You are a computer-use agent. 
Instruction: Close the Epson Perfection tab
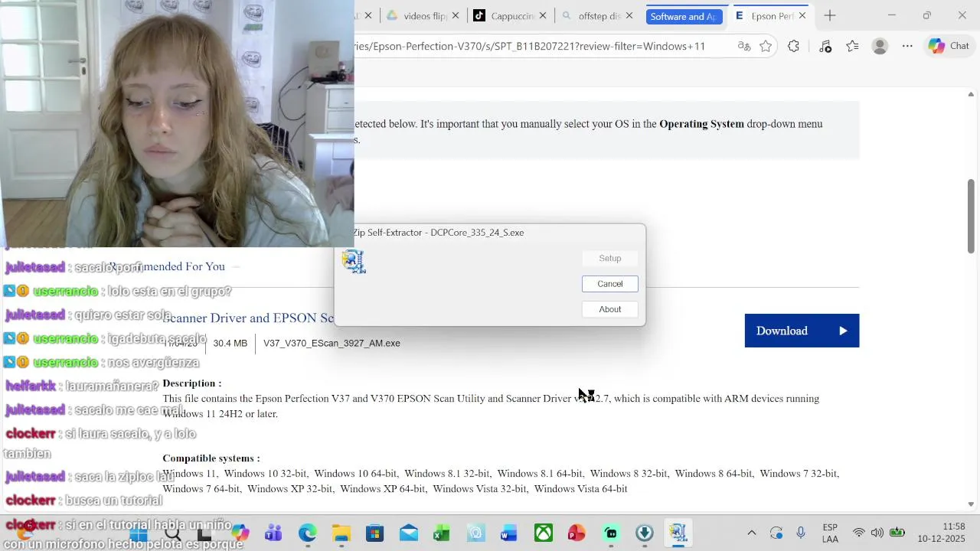(802, 15)
